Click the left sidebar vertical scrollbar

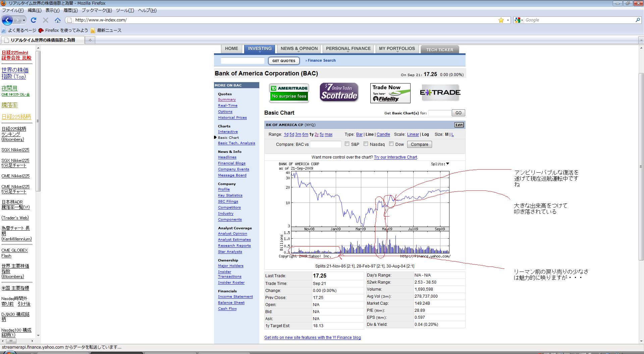pos(38,121)
